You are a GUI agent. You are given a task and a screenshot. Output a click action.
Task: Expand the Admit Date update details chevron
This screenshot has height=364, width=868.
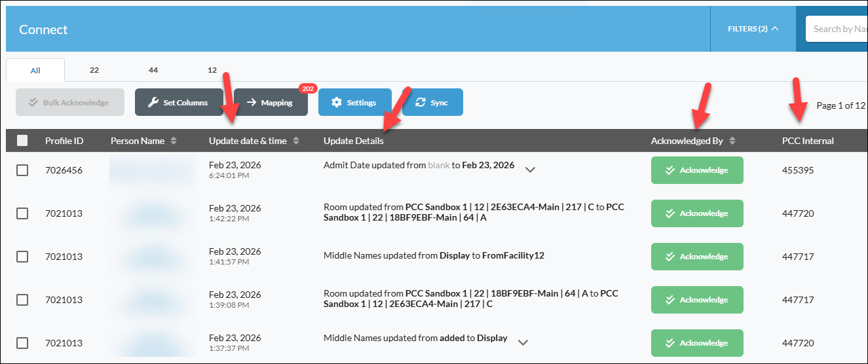point(531,170)
